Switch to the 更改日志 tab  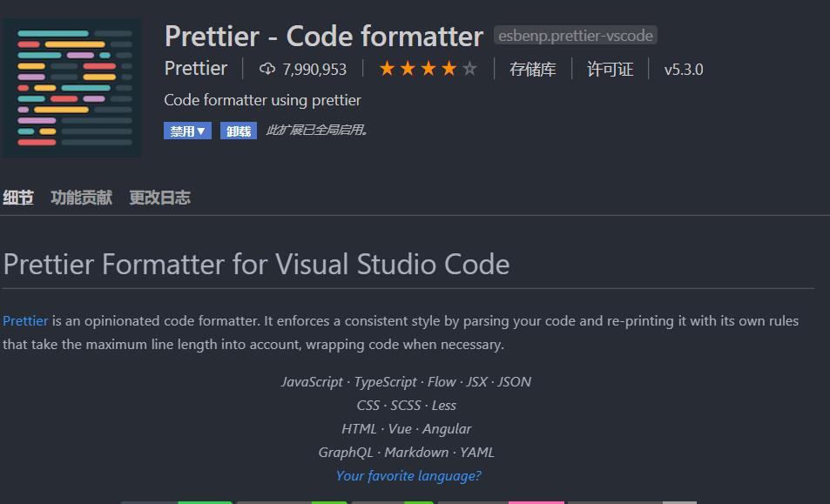[x=160, y=198]
